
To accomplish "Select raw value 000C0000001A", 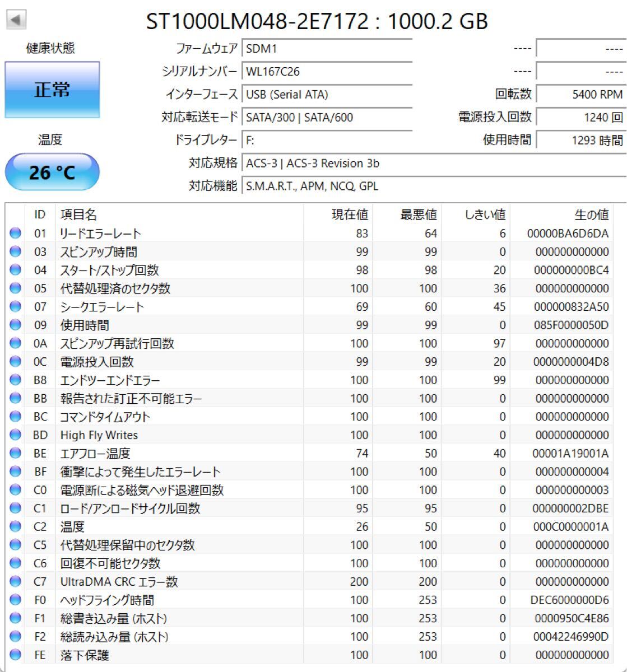I will click(x=571, y=526).
